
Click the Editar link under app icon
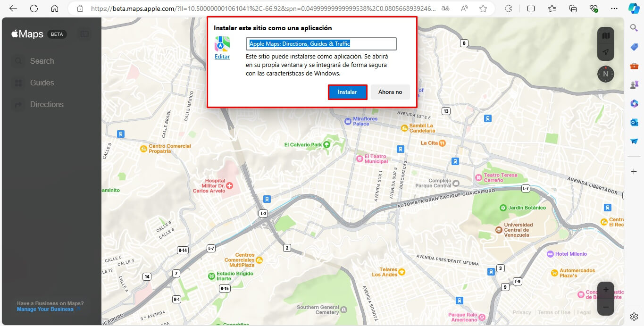point(222,57)
